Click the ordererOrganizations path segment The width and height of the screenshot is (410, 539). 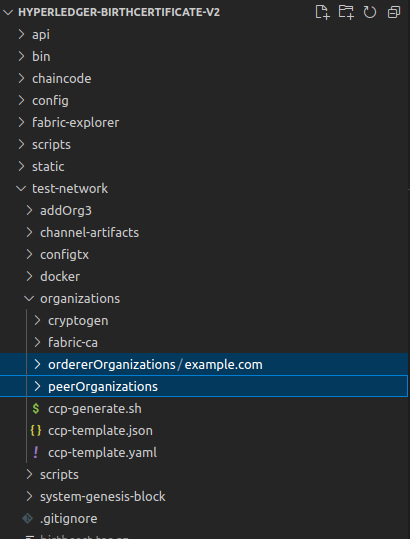click(112, 365)
